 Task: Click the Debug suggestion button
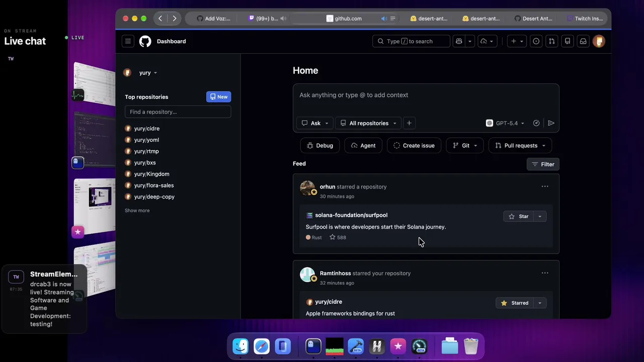tap(320, 146)
